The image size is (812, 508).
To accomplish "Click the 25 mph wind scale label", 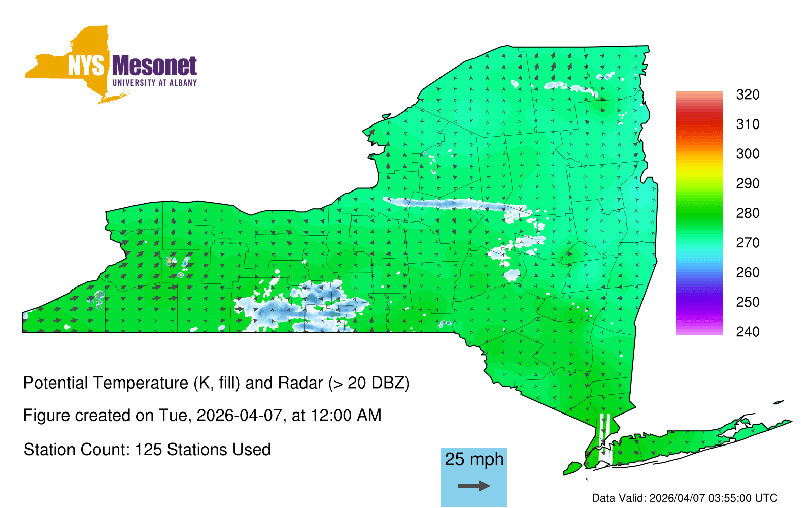I will click(474, 459).
